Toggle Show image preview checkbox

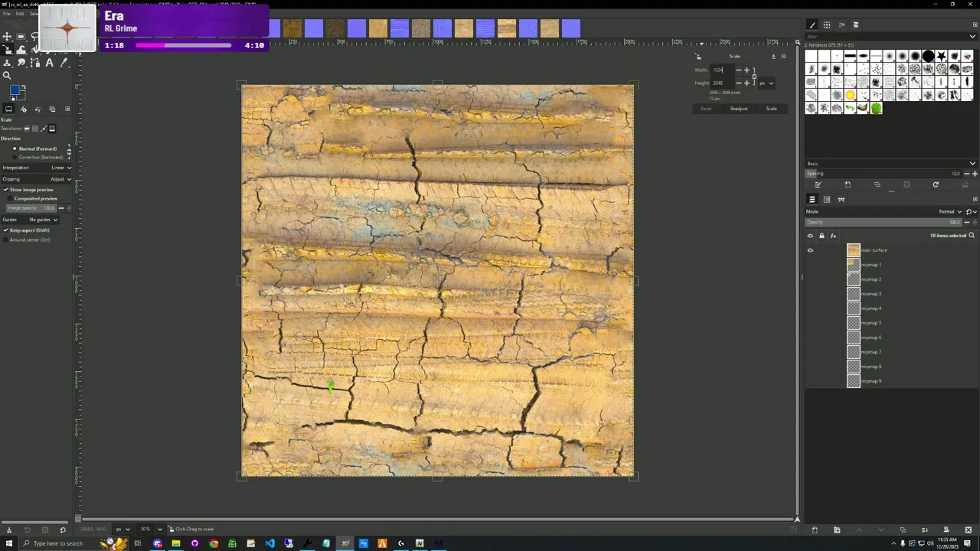[28, 189]
